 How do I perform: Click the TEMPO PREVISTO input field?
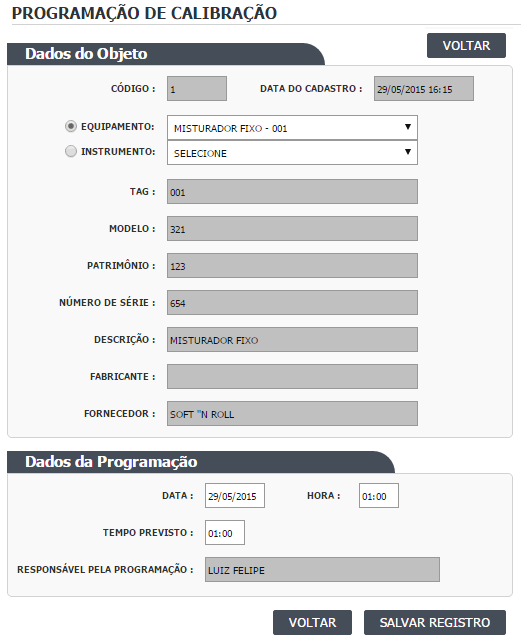[x=225, y=533]
